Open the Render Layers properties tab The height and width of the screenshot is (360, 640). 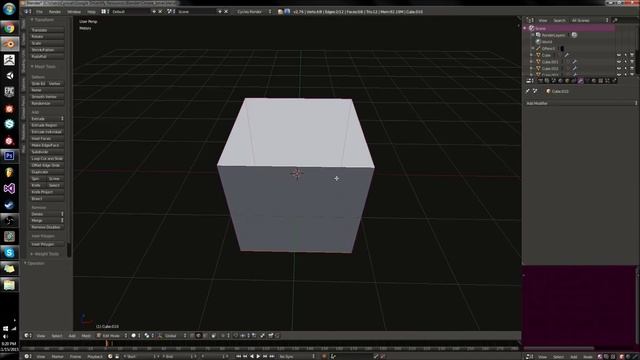547,81
